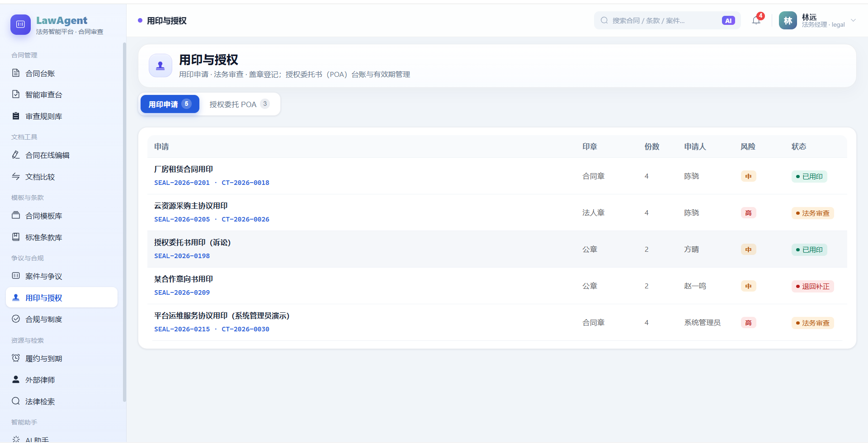
Task: Click 授权委托书用印（诉讼） row title
Action: point(193,242)
